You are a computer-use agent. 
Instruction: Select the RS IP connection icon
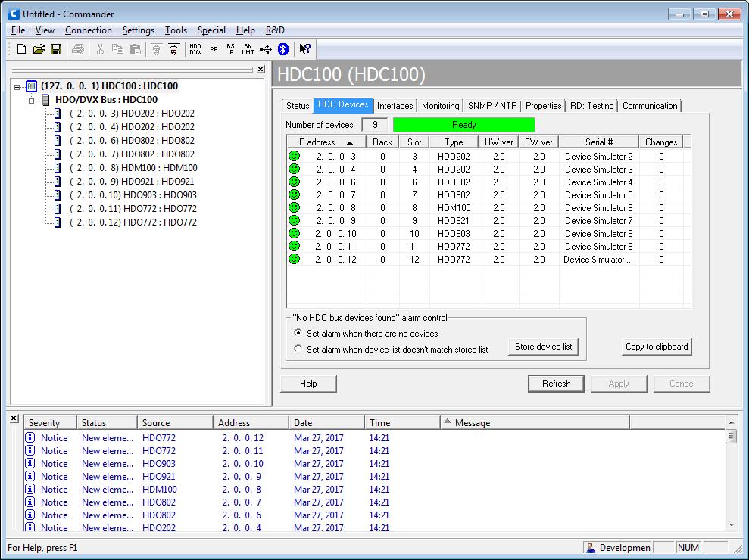pos(231,49)
